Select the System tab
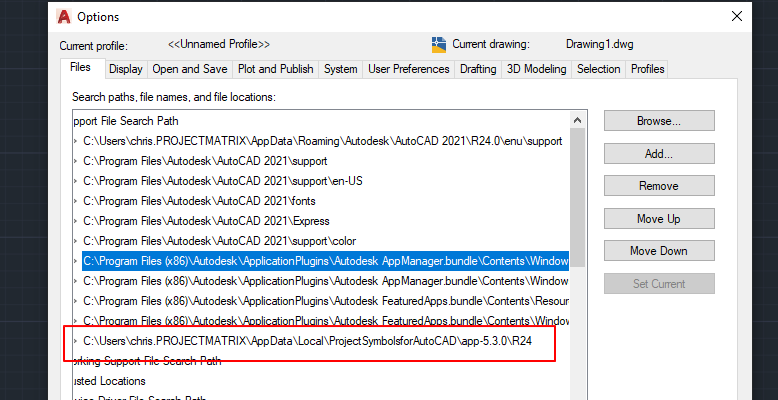The width and height of the screenshot is (778, 400). pos(340,69)
